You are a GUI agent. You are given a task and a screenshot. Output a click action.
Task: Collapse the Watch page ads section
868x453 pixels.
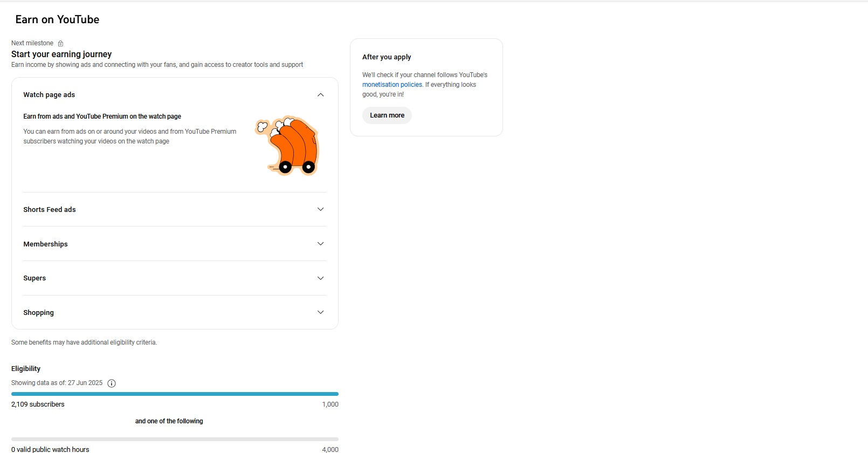(x=320, y=95)
